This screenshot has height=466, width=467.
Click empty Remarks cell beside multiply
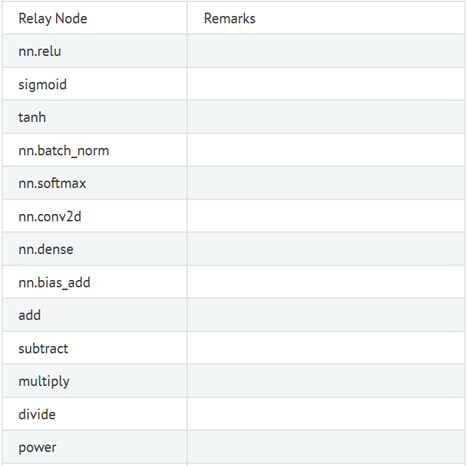(x=326, y=381)
